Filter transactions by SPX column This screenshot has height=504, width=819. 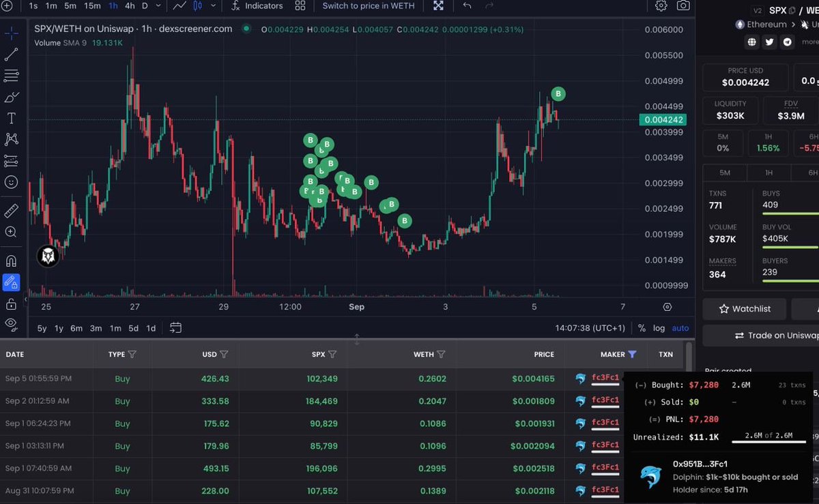[x=332, y=355]
